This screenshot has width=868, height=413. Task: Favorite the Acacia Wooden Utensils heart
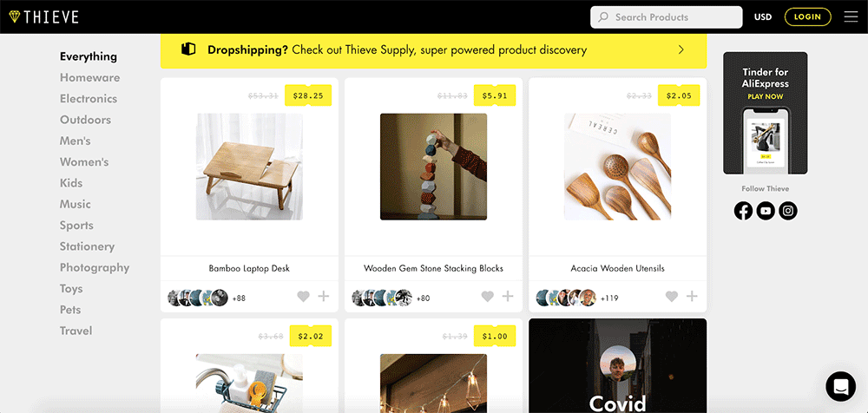[671, 297]
